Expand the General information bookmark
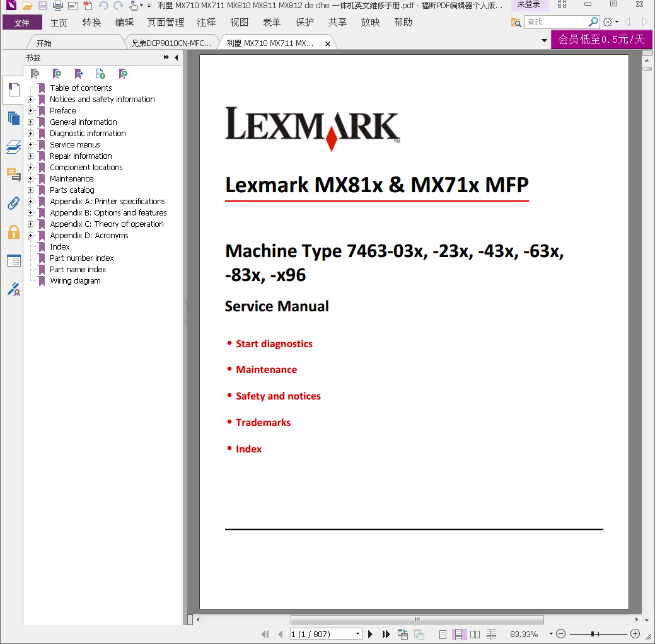 point(30,122)
